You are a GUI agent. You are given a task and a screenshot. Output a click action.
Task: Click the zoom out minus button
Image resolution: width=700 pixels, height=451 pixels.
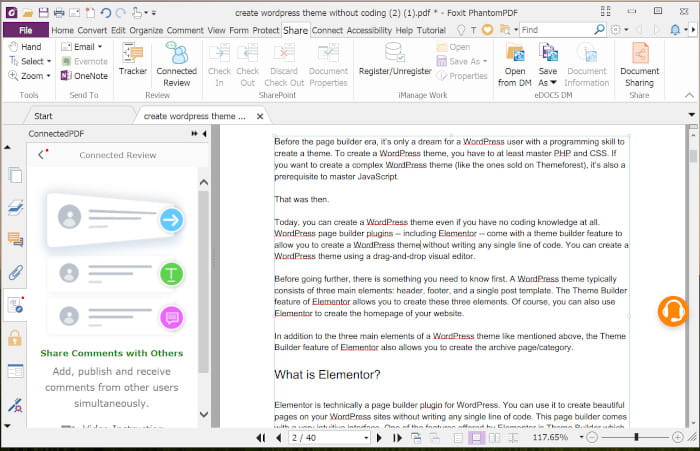click(592, 438)
